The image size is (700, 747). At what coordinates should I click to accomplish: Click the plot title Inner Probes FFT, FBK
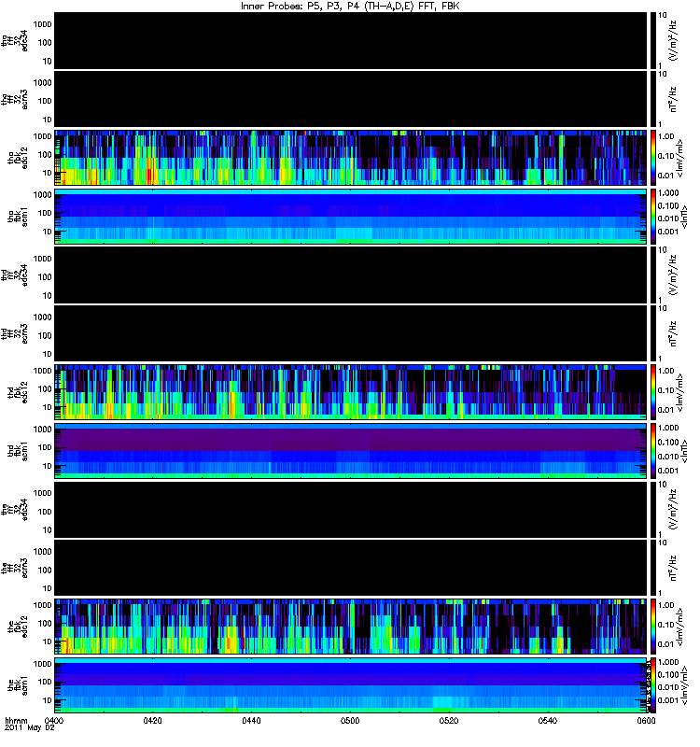350,7
